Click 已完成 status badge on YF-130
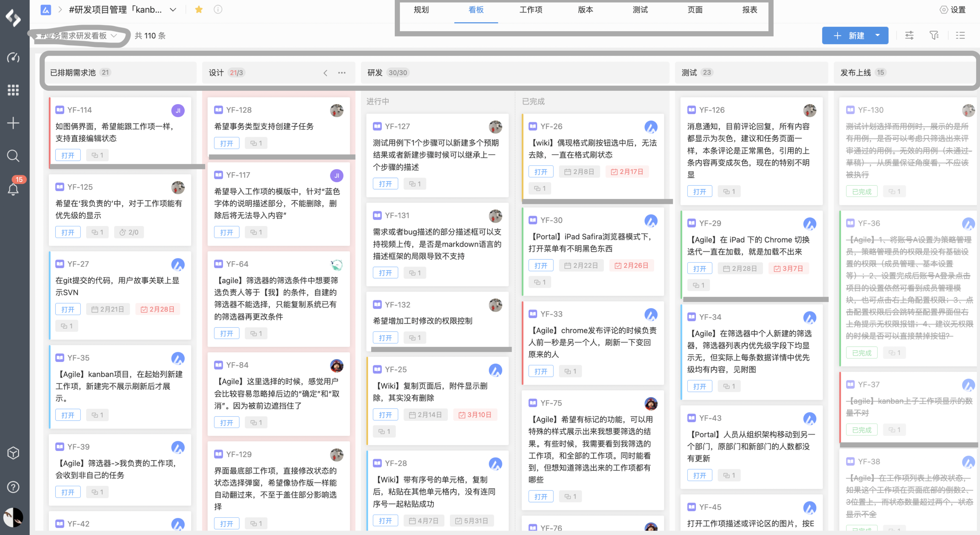The image size is (980, 535). coord(861,191)
